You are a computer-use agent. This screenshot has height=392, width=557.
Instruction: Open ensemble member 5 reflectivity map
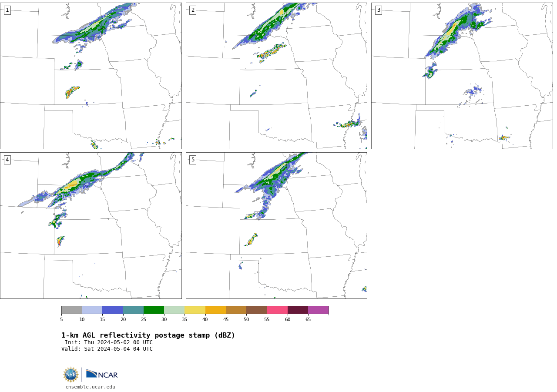click(276, 225)
